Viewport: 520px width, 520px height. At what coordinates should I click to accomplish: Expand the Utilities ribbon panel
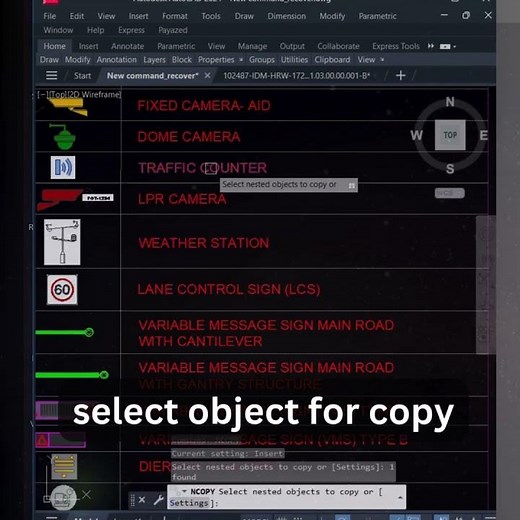(x=294, y=60)
